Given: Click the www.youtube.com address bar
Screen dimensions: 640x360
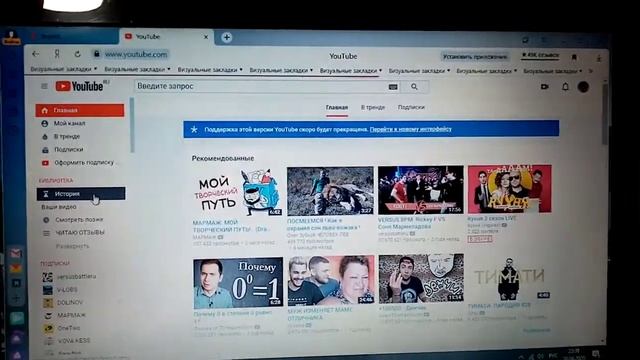Looking at the screenshot, I should [136, 54].
